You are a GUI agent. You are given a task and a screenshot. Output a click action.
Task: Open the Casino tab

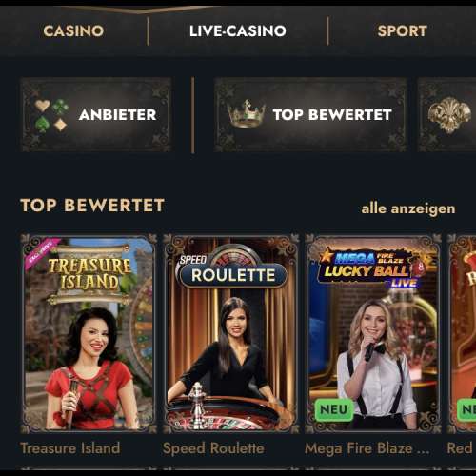pos(73,31)
